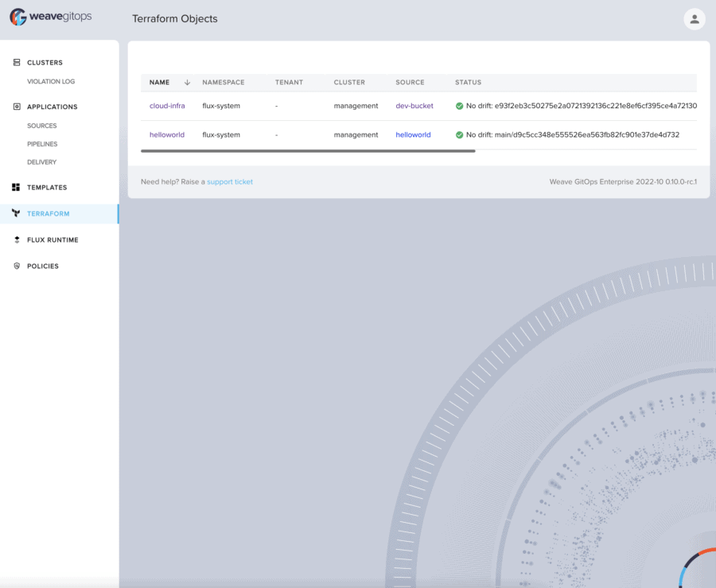Open the Clusters section icon
This screenshot has height=588, width=716.
[x=17, y=62]
